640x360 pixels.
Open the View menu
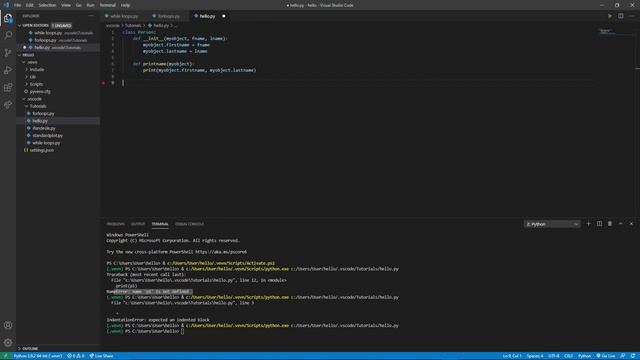66,5
